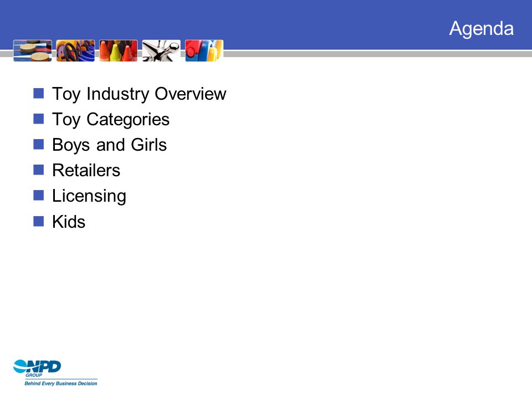Viewport: 532px width, 399px height.
Task: Select the 'Kids' bullet text
Action: [69, 222]
